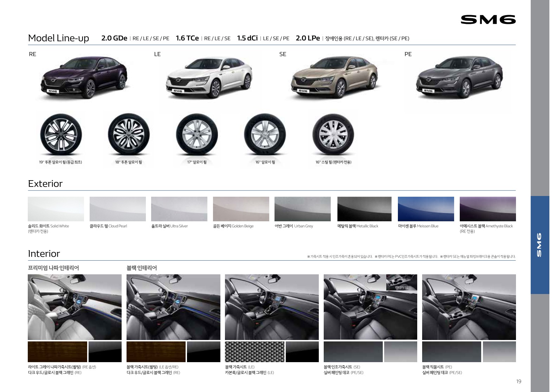Pick the Golden Beige exterior color
Viewport: 555px width, 392px height.
click(241, 209)
